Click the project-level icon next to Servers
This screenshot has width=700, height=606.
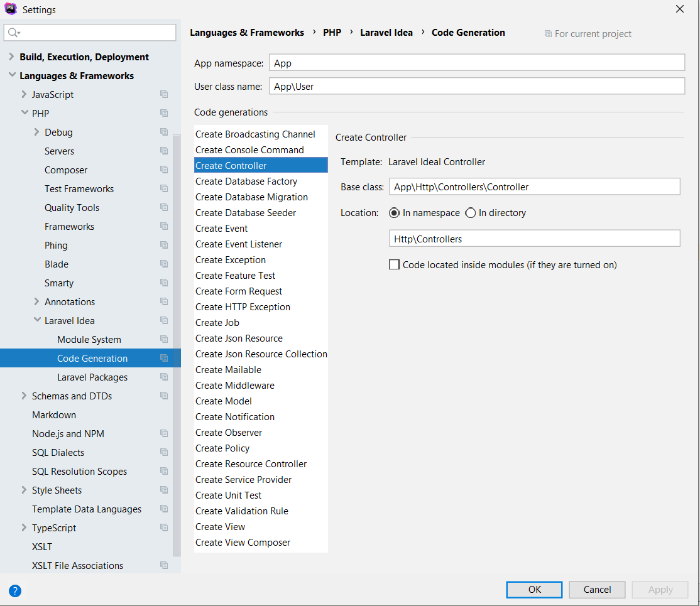[164, 151]
